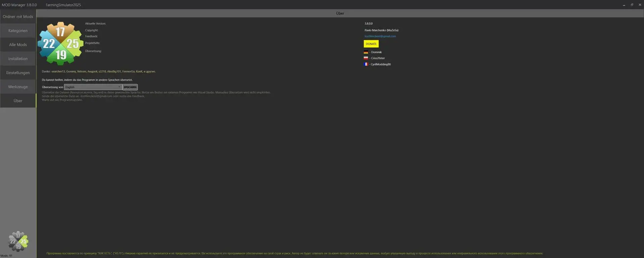Viewport: 644px width, 258px height.
Task: Select the Über sidebar tab
Action: (18, 101)
